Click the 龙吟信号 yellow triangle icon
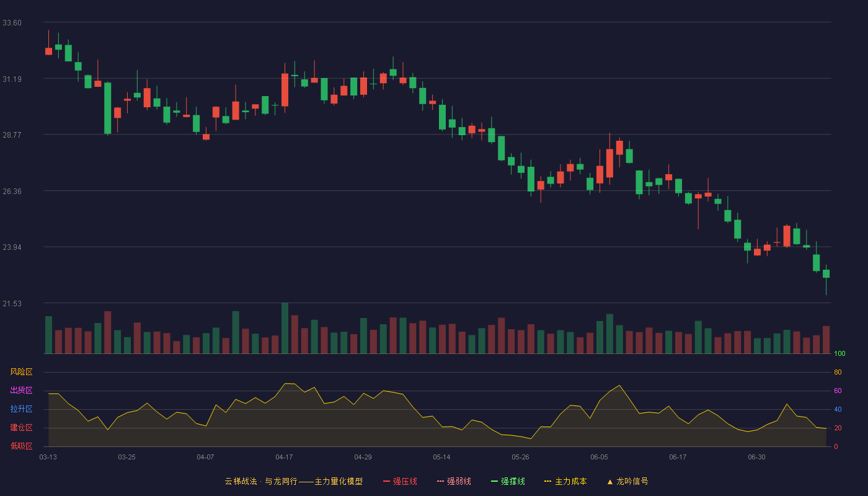 tap(610, 482)
